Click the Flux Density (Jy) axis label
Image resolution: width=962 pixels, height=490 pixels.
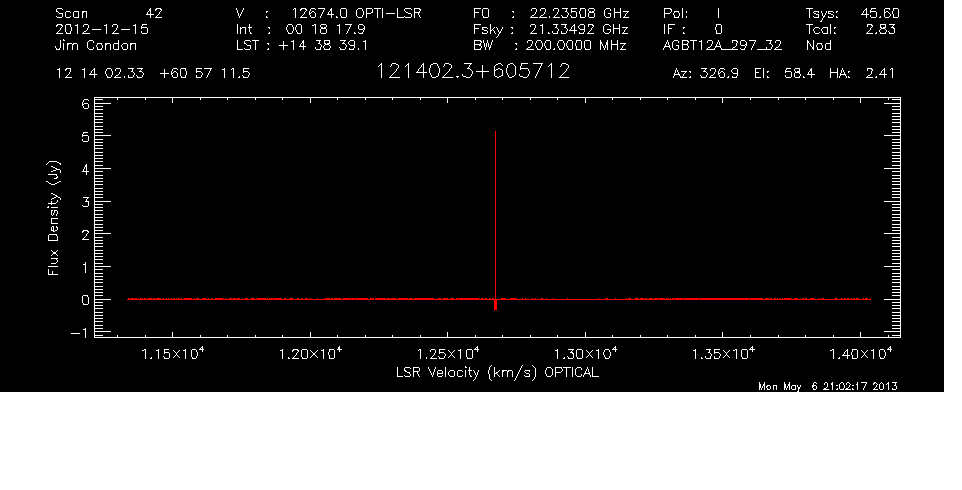coord(54,218)
